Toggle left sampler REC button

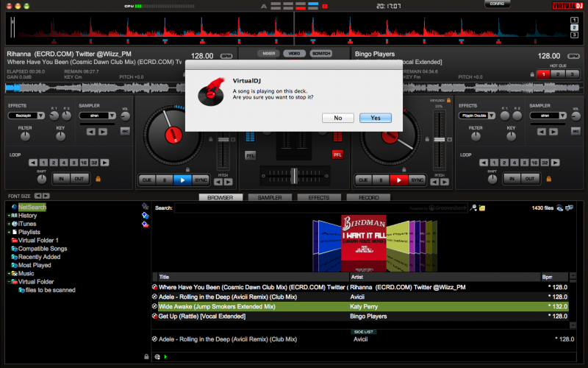click(x=125, y=131)
